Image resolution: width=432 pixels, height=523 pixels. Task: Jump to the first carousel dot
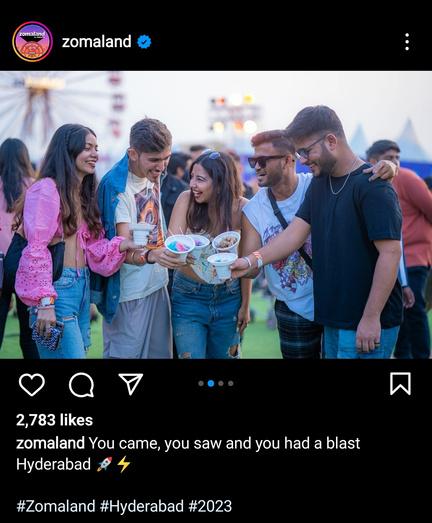pyautogui.click(x=201, y=384)
